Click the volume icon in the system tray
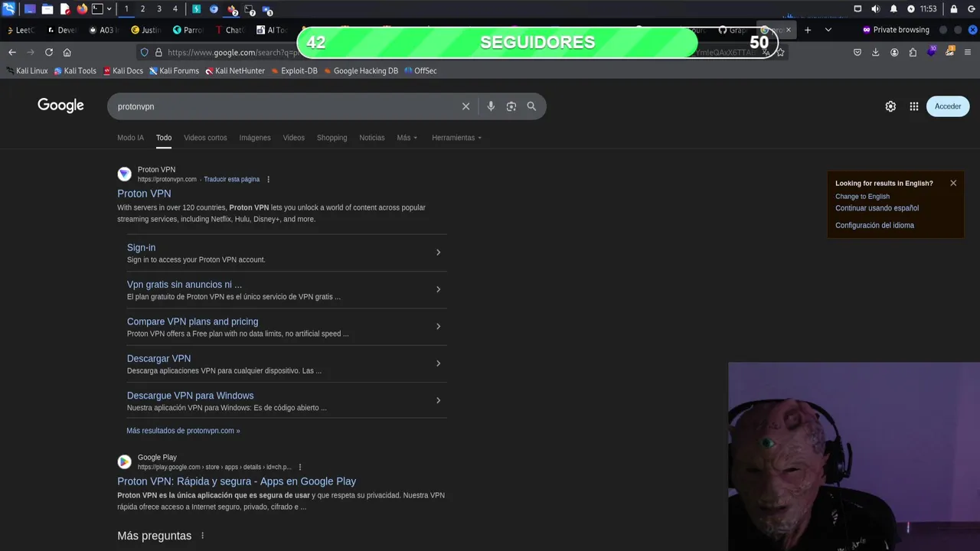The height and width of the screenshot is (551, 980). coord(877,9)
